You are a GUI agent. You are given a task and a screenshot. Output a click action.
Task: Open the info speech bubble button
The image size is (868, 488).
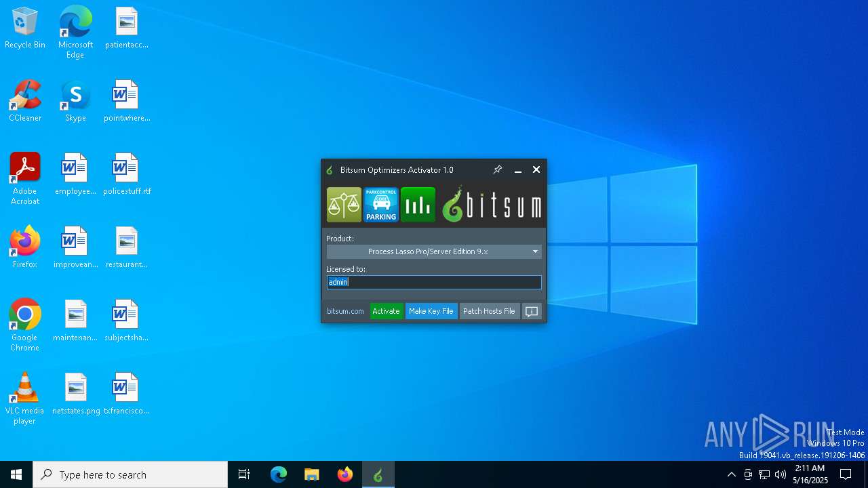point(532,311)
